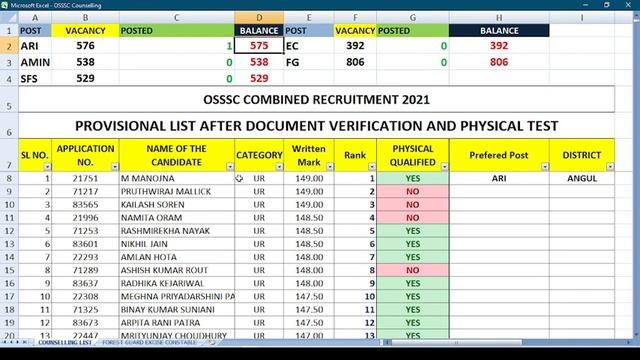The height and width of the screenshot is (360, 640).
Task: Click the SFS balance cell showing 529
Action: (x=259, y=78)
